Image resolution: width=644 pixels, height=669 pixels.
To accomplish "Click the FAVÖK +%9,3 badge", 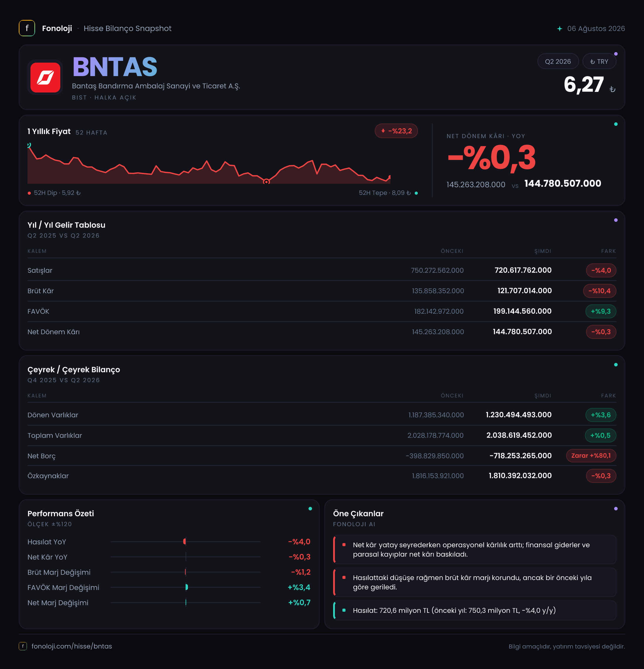I will pyautogui.click(x=601, y=311).
